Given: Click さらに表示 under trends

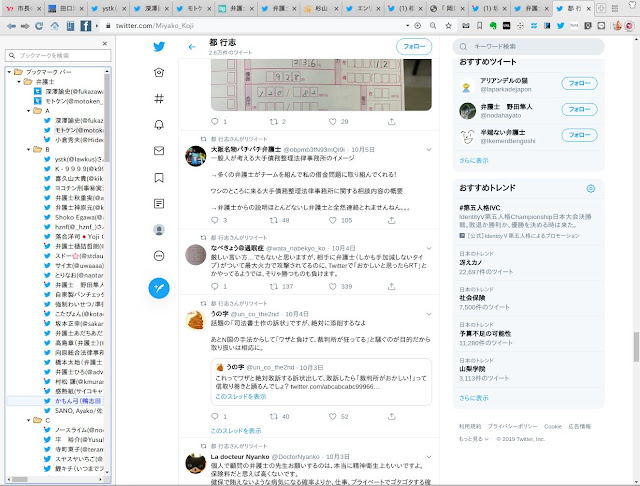Looking at the screenshot, I should (x=473, y=398).
